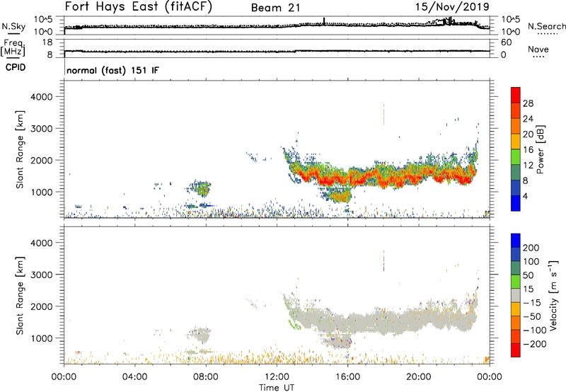Click the 'CPID' label

tap(16, 67)
